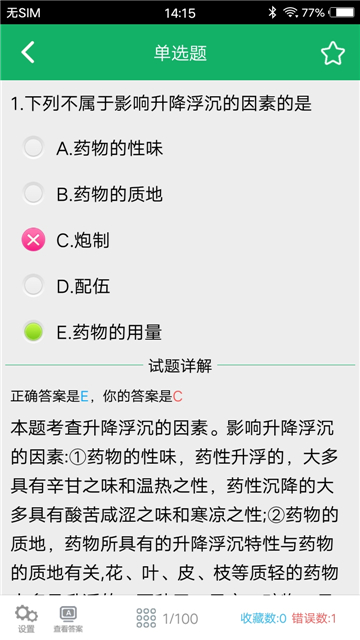Open settings via the gear icon

[x=26, y=614]
